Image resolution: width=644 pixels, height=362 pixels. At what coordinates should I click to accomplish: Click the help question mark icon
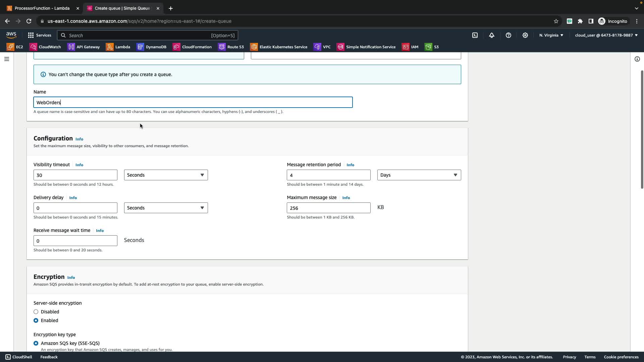(x=508, y=35)
